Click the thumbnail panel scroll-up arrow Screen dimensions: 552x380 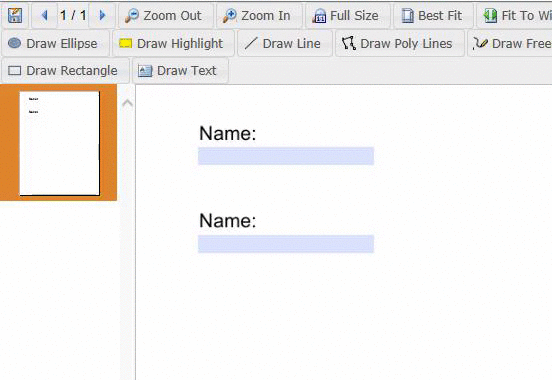click(127, 103)
